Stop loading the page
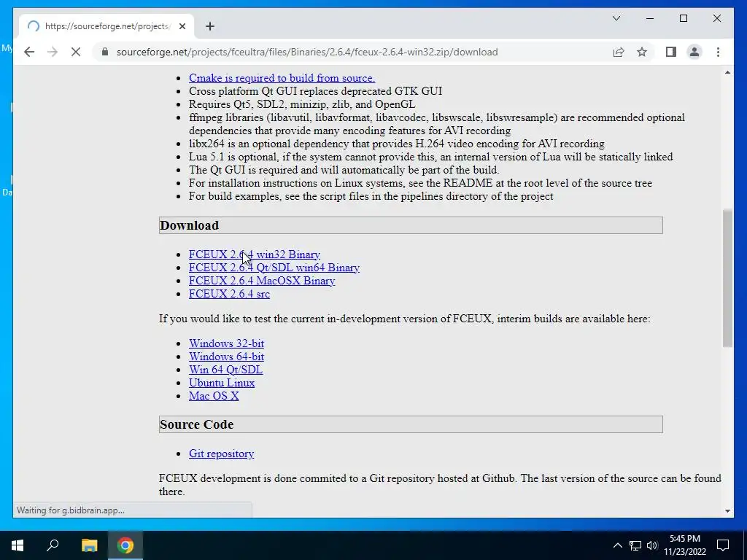The height and width of the screenshot is (560, 747). pos(76,52)
